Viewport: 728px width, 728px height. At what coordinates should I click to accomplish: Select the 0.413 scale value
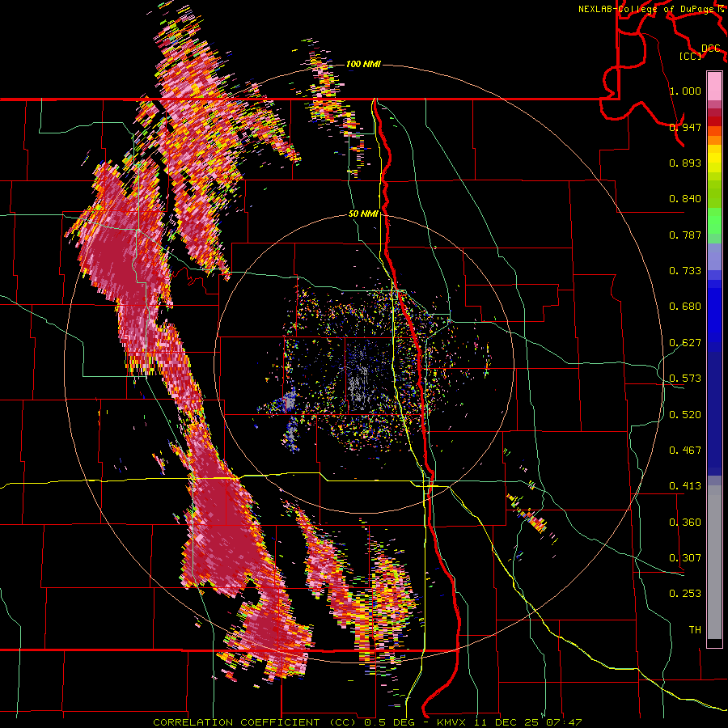click(685, 485)
